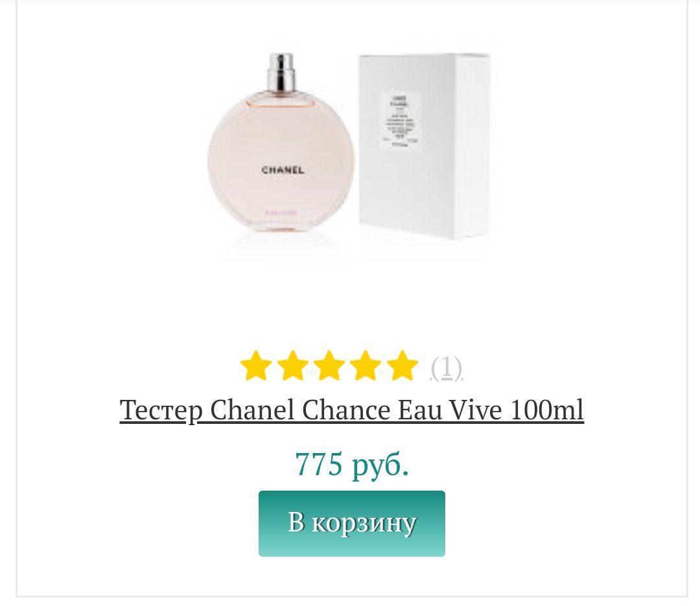
Task: Click 100ml at end of product title
Action: (546, 410)
